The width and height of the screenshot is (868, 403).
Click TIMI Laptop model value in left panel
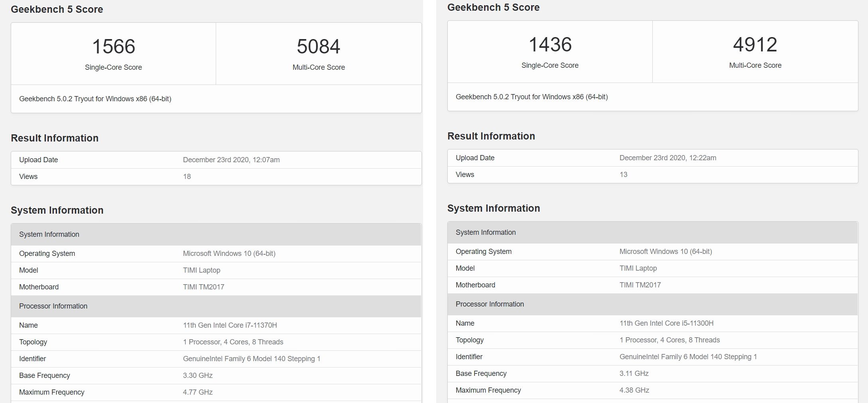202,270
